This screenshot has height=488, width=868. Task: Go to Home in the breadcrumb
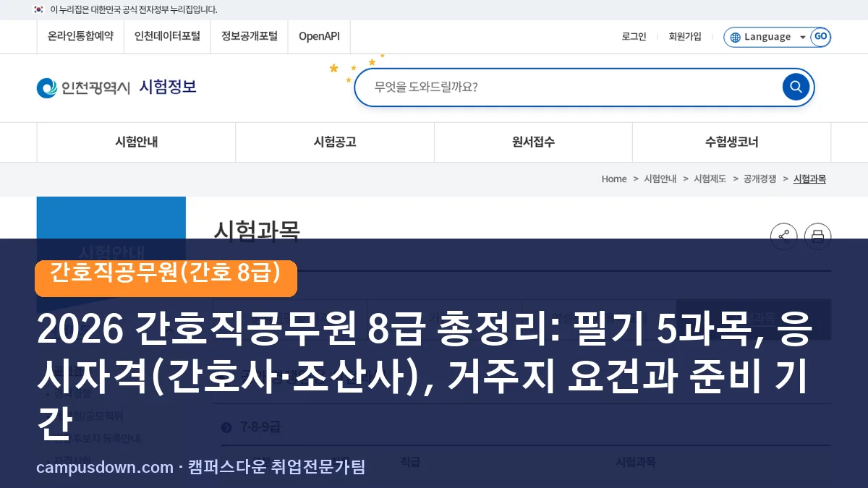[614, 179]
